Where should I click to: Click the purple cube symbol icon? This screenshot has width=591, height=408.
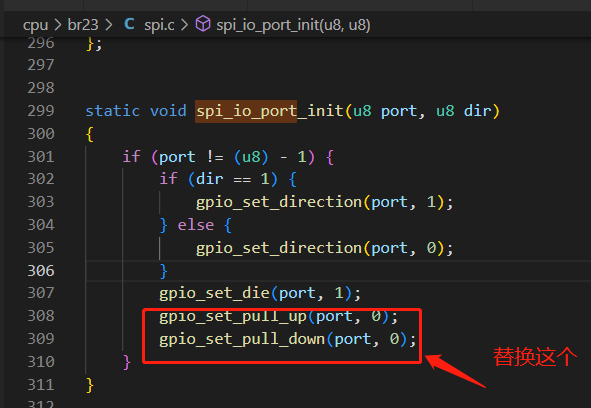(203, 24)
